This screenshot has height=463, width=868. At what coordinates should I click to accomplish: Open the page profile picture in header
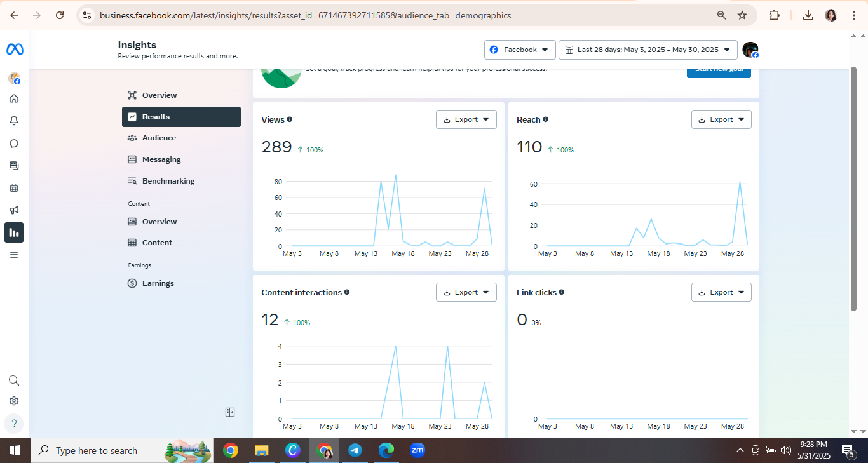pyautogui.click(x=750, y=50)
